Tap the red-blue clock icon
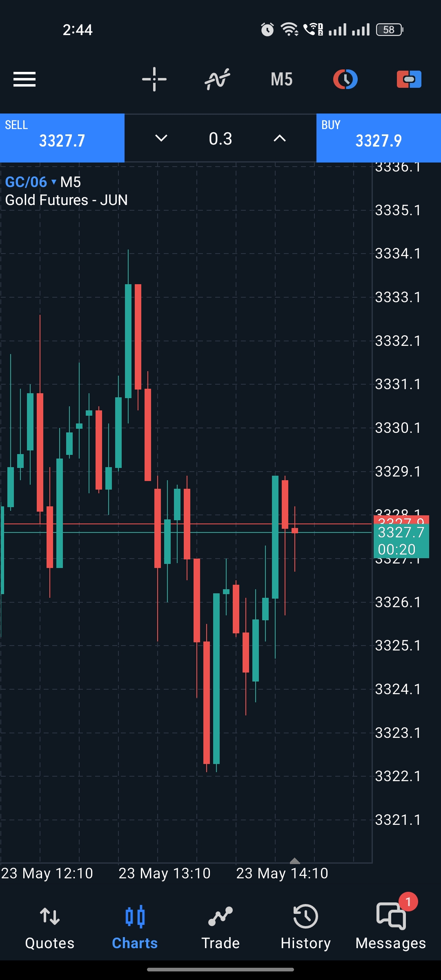This screenshot has width=441, height=980. pyautogui.click(x=345, y=79)
